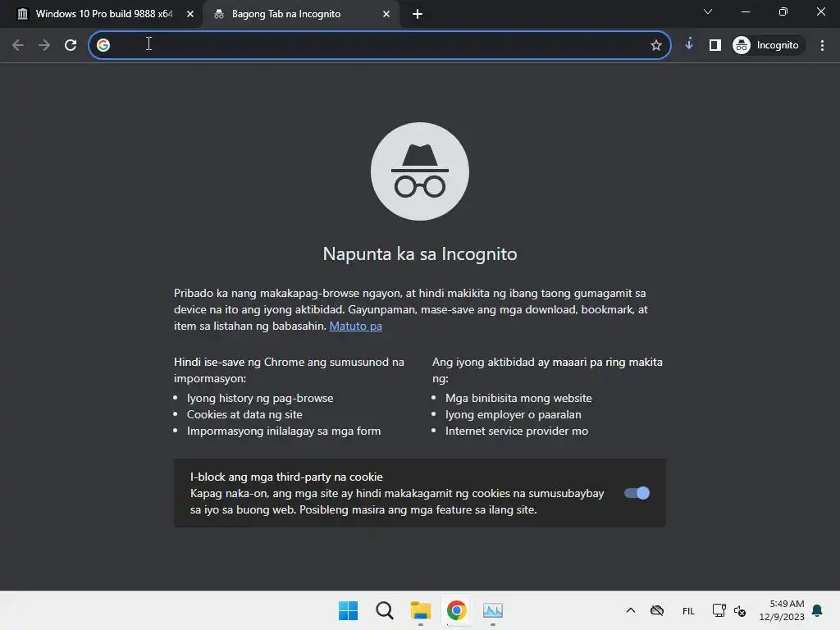This screenshot has height=630, width=840.
Task: Select the Bagong Tab na Incognito tab
Action: point(286,14)
